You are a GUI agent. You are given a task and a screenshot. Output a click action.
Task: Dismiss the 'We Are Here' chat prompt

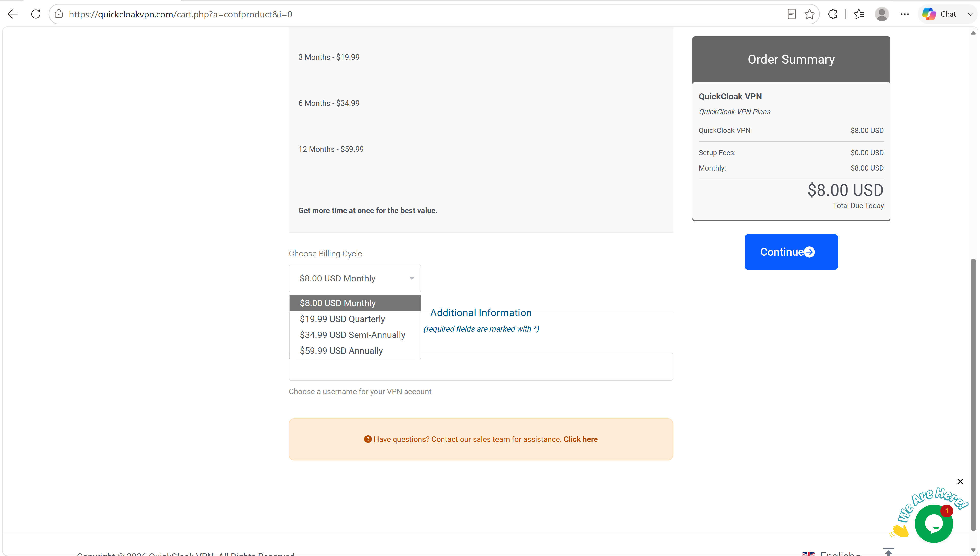coord(960,482)
